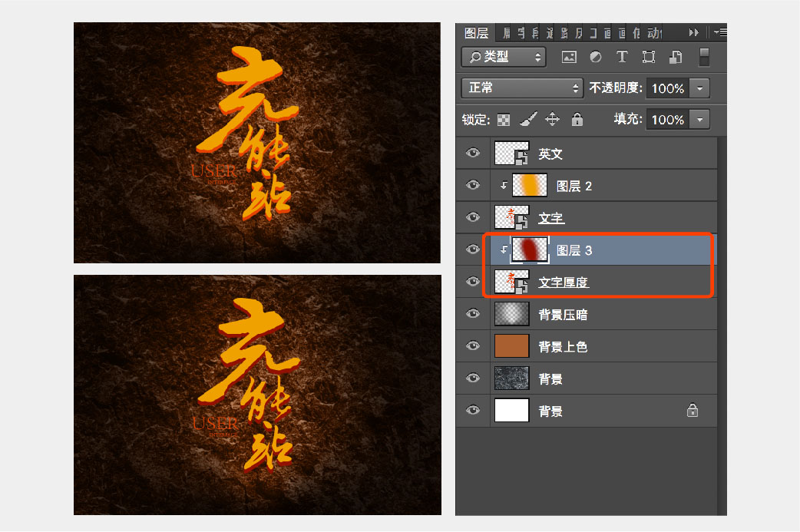
Task: Enable lock image pixels brush icon
Action: coord(527,119)
